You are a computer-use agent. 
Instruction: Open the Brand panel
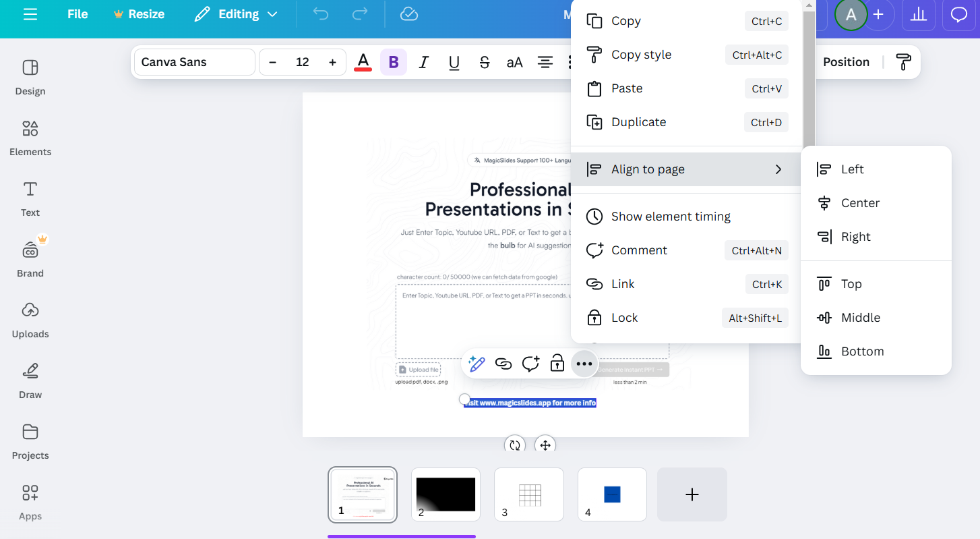click(x=30, y=260)
